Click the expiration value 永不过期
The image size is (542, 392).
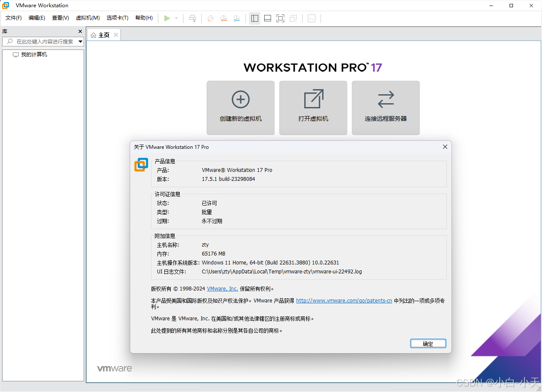[x=212, y=221]
